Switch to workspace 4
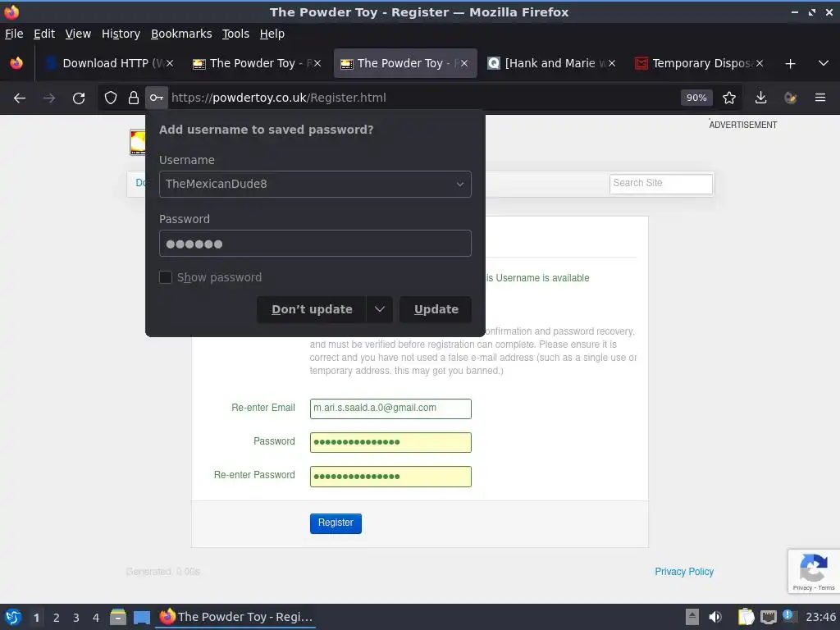The height and width of the screenshot is (630, 840). (x=96, y=618)
